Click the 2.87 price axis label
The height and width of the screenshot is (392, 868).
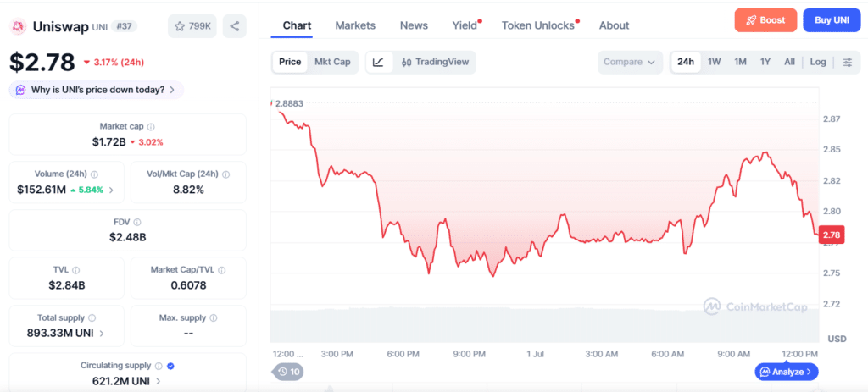832,119
